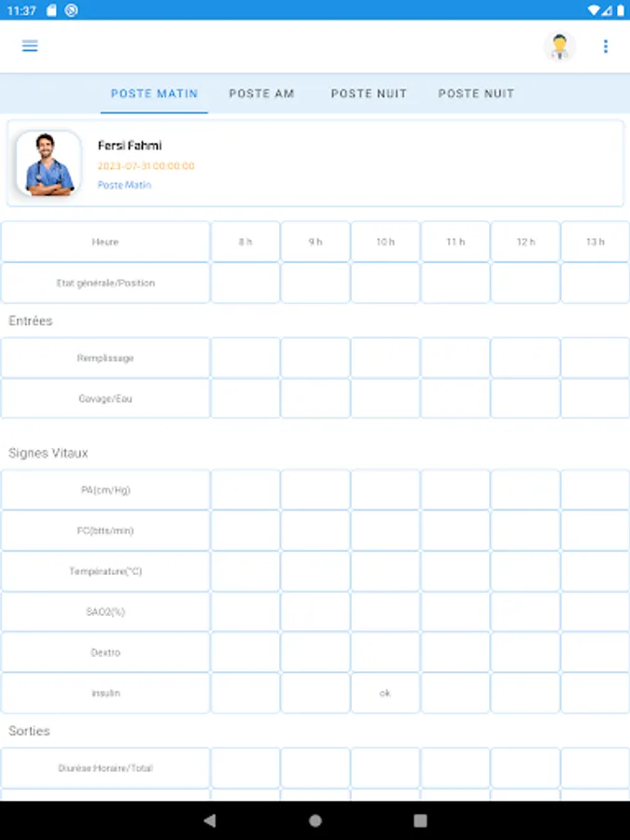Select the POSTE MATIN tab

click(154, 93)
